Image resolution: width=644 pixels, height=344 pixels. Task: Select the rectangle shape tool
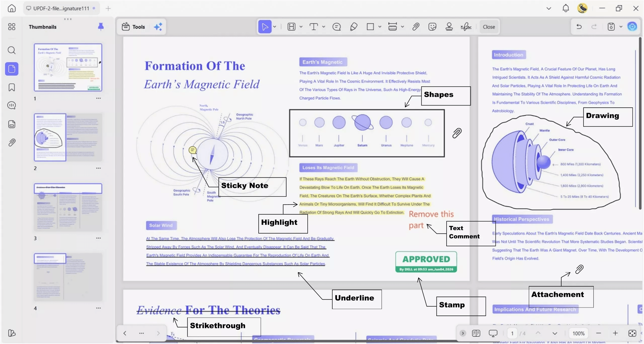click(x=370, y=27)
